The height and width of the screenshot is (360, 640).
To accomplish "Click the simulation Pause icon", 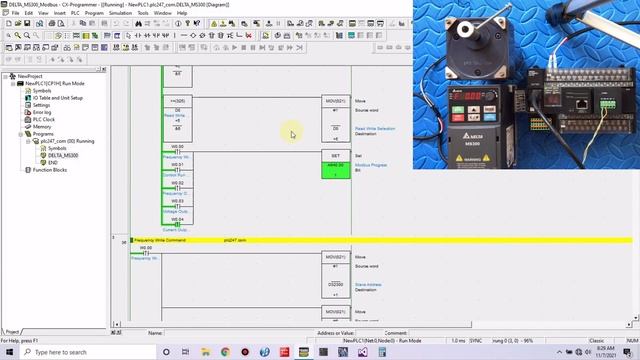I will point(253,48).
